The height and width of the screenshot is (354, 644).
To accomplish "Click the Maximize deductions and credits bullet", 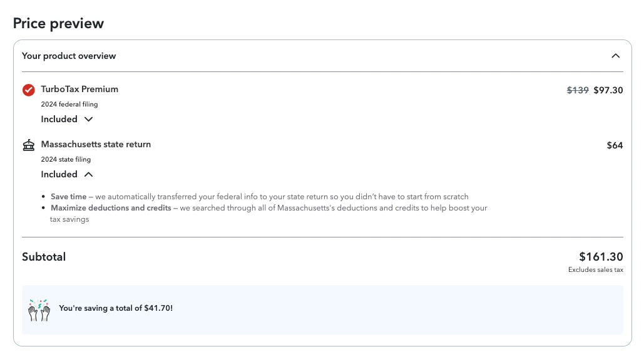I will [x=268, y=214].
